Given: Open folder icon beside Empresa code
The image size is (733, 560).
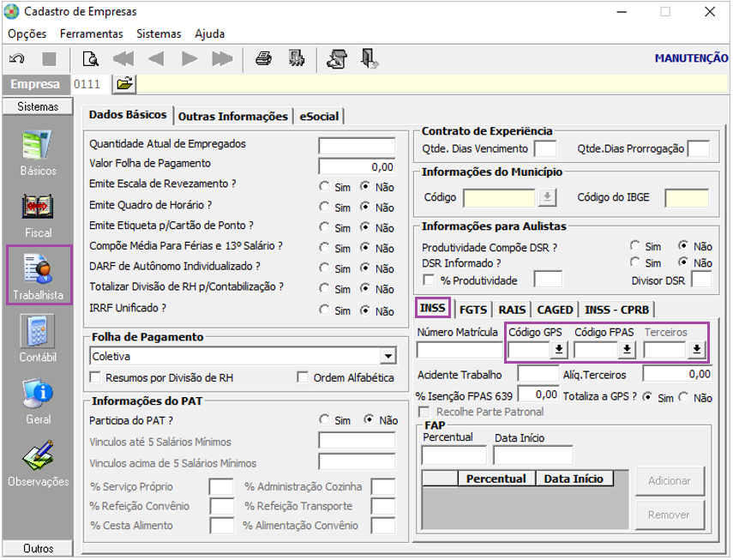Looking at the screenshot, I should click(x=124, y=84).
